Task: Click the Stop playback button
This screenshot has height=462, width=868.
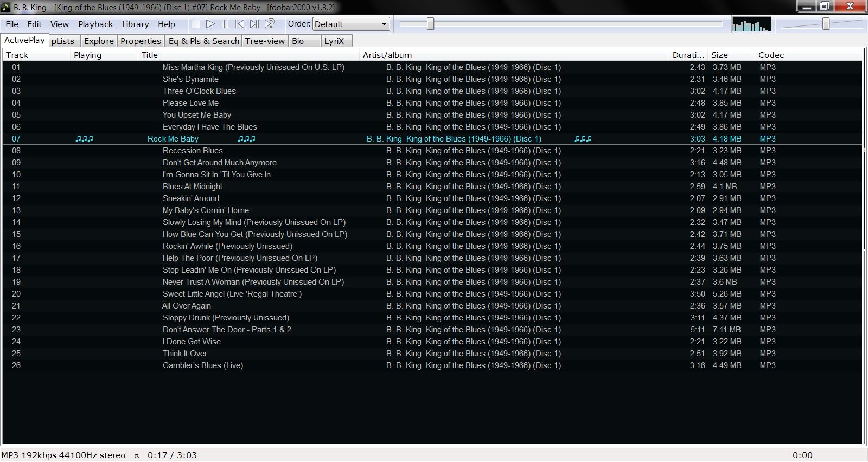Action: pyautogui.click(x=196, y=24)
